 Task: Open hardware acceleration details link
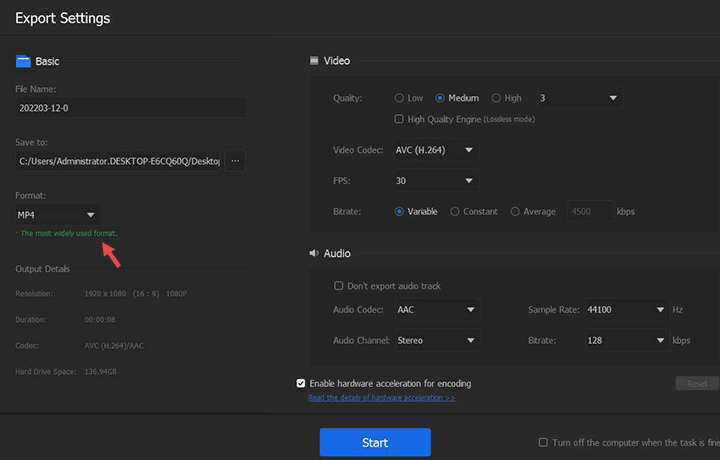tap(381, 397)
